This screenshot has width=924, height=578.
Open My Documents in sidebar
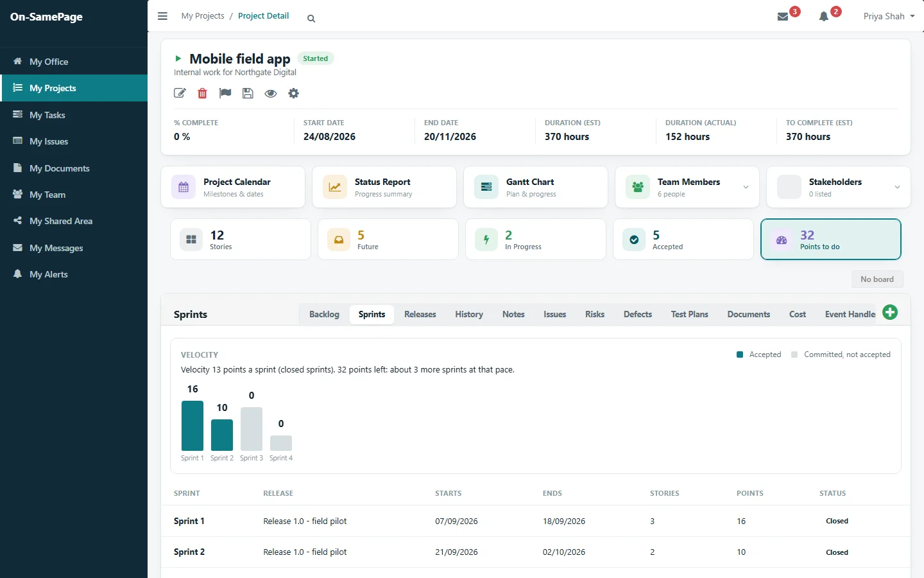(74, 168)
